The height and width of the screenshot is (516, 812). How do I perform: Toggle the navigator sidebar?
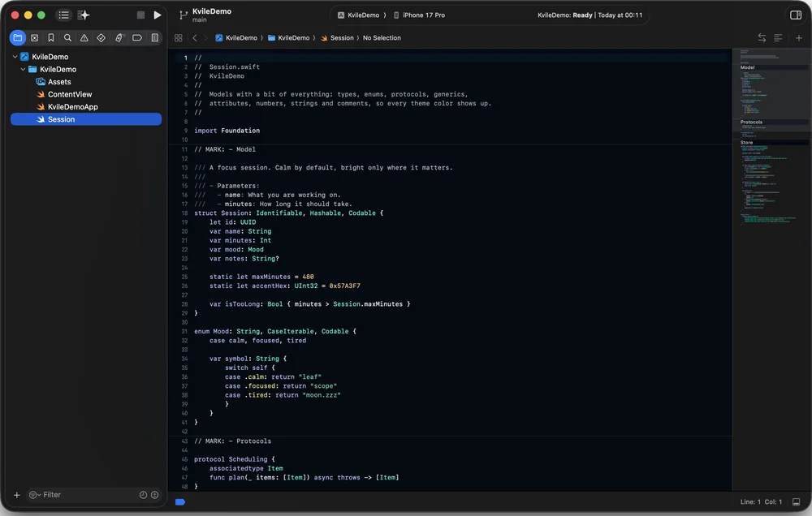pyautogui.click(x=63, y=15)
